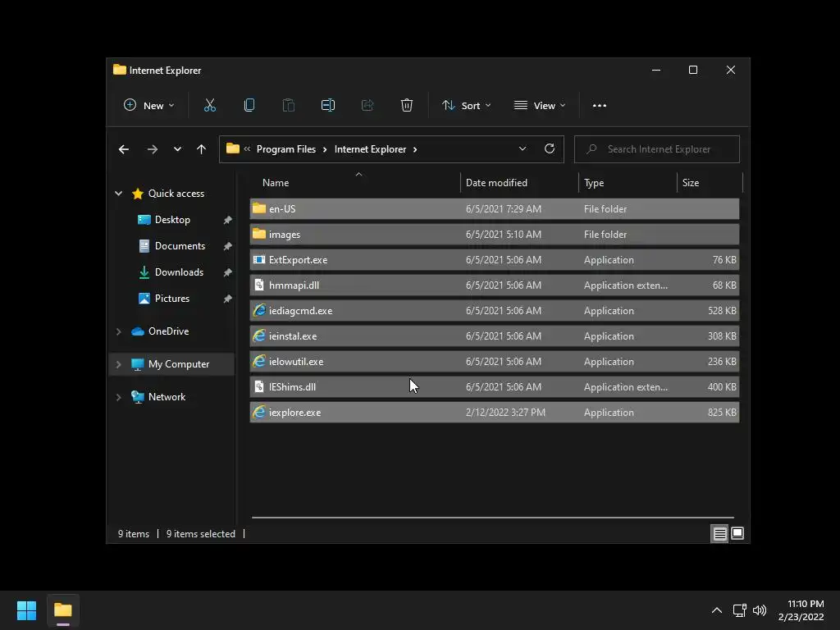
Task: Select Documents in Quick access
Action: point(180,246)
